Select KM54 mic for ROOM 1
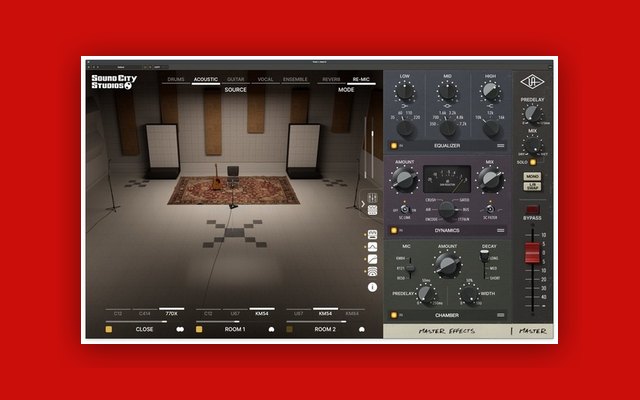Screen dimensions: 640x400 262,313
